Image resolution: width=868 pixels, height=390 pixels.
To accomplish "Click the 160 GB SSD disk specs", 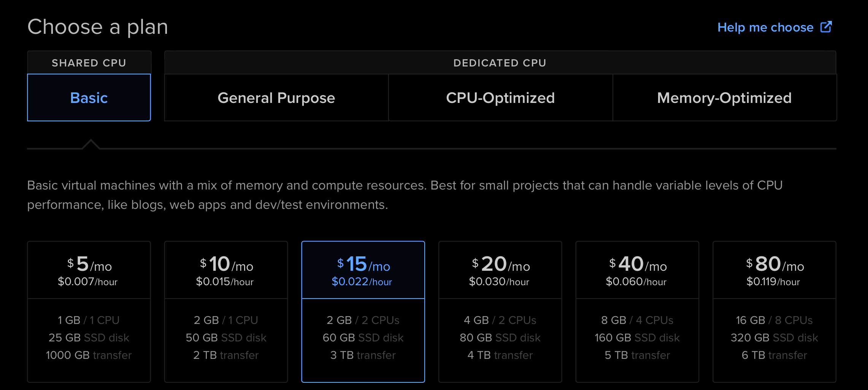I will pyautogui.click(x=637, y=338).
